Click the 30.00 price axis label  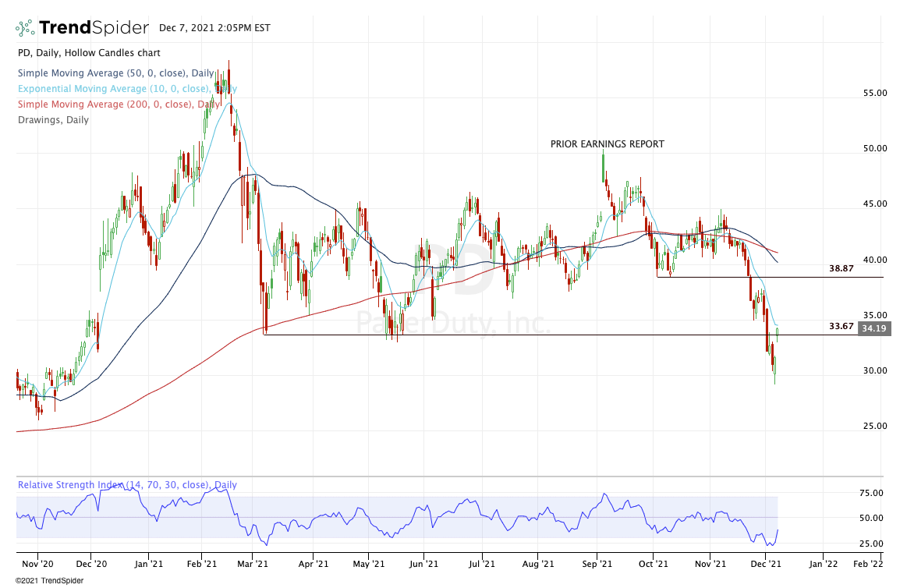click(875, 370)
